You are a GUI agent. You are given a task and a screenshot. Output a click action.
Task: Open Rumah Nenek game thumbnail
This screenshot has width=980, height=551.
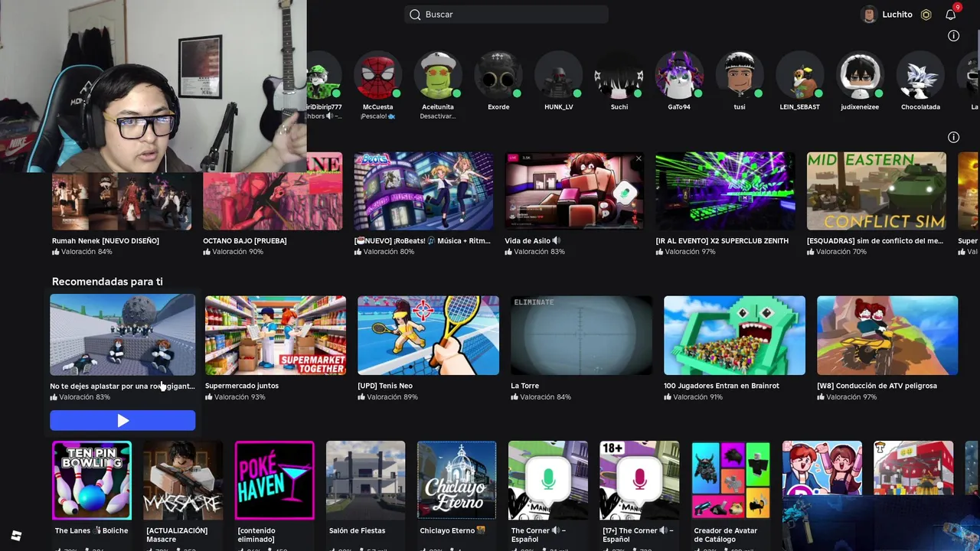pyautogui.click(x=122, y=201)
